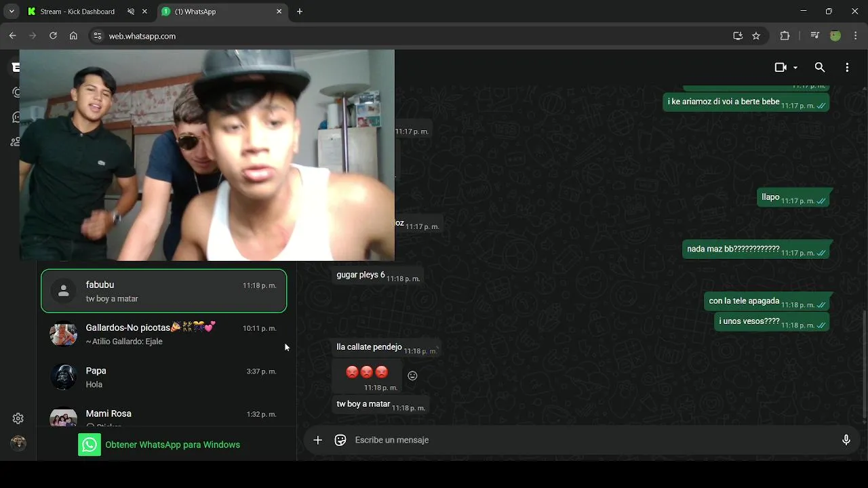Open WhatsApp settings gear
The width and height of the screenshot is (868, 488).
18,418
